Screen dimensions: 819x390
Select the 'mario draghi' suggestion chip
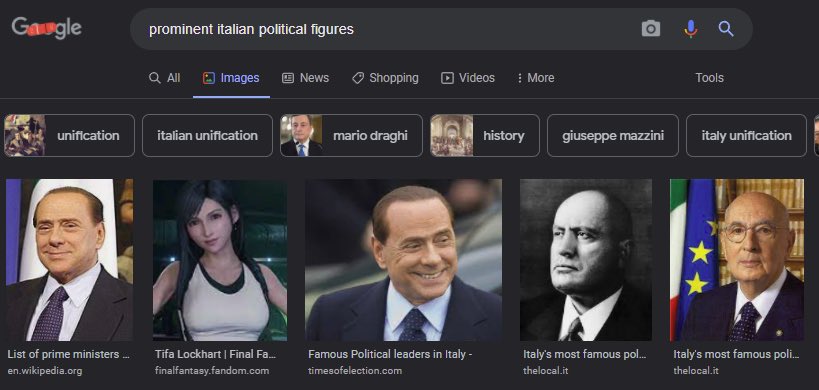point(351,135)
